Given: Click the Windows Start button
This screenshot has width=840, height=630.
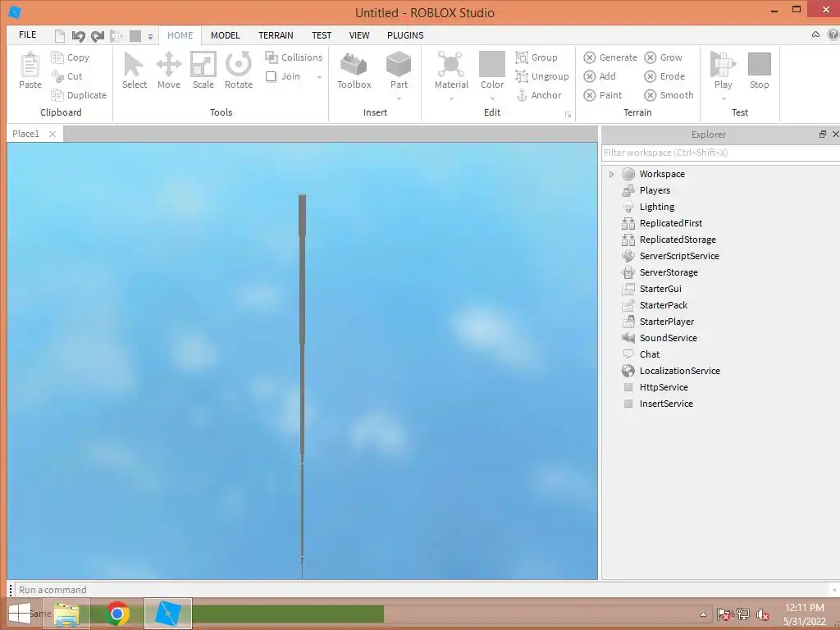Looking at the screenshot, I should (x=20, y=614).
